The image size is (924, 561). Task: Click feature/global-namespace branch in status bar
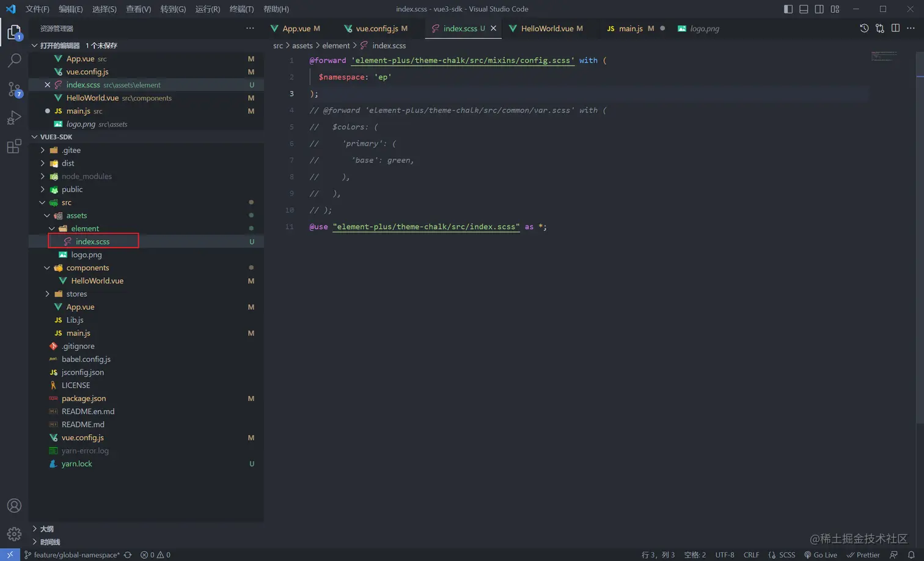pyautogui.click(x=72, y=555)
